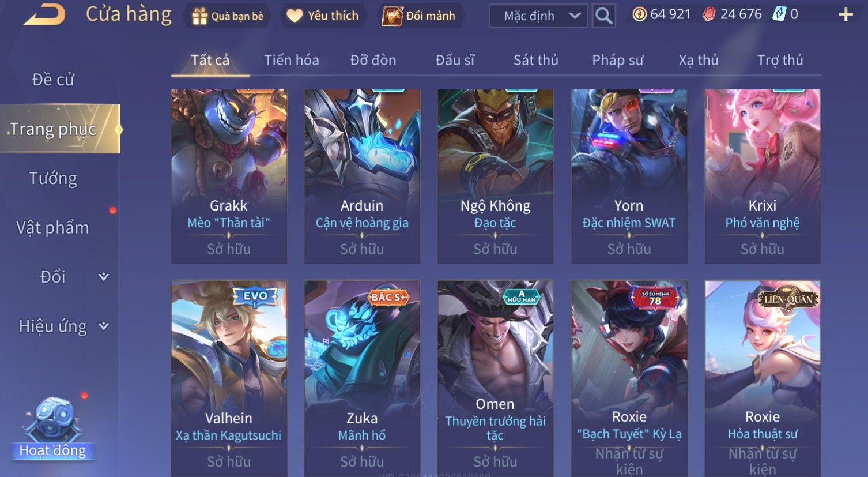Open the search magnifier icon
Viewport: 868px width, 477px height.
click(x=603, y=16)
